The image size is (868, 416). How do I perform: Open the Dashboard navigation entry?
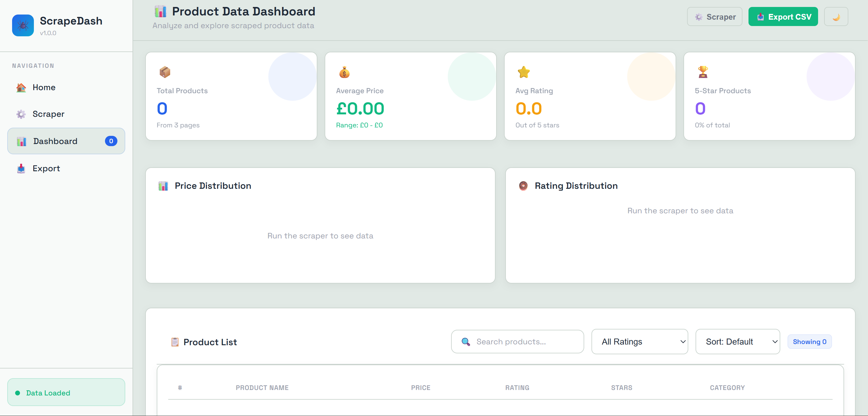[x=55, y=141]
